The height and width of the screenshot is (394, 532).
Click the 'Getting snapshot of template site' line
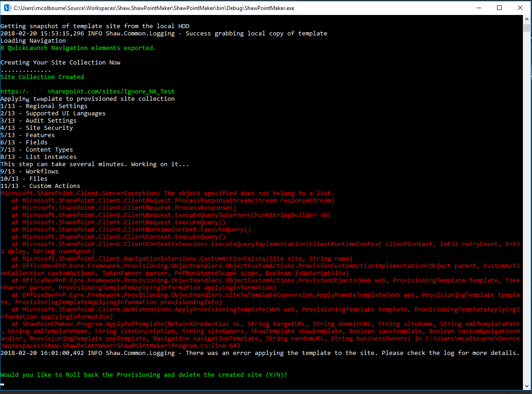tap(95, 26)
